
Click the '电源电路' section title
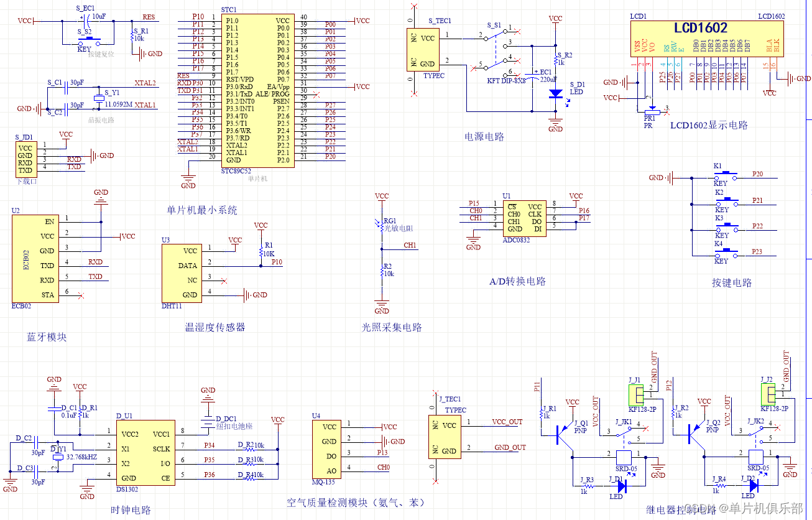[x=484, y=137]
